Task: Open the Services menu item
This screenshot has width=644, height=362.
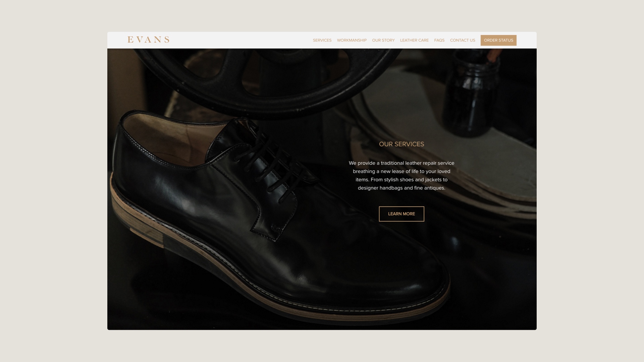Action: tap(322, 40)
